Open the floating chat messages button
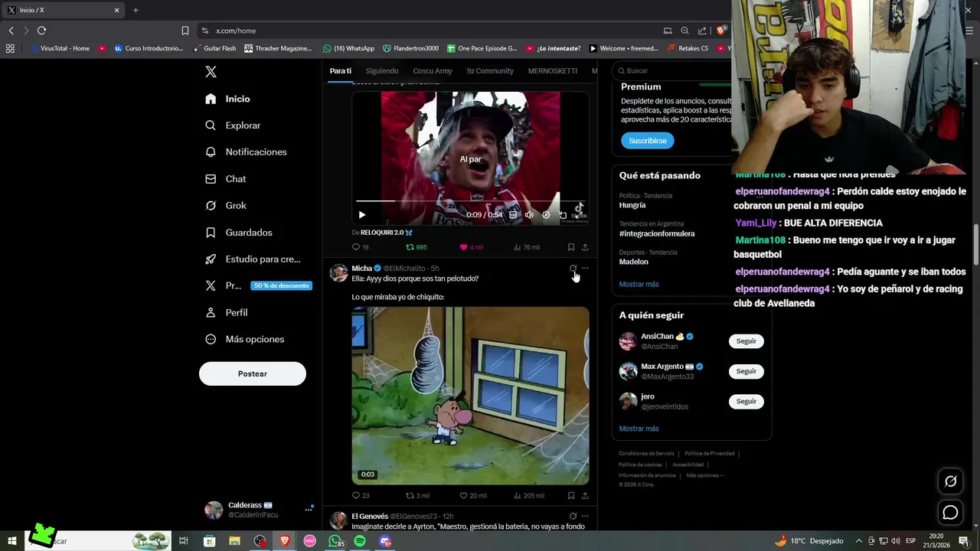 pos(950,513)
